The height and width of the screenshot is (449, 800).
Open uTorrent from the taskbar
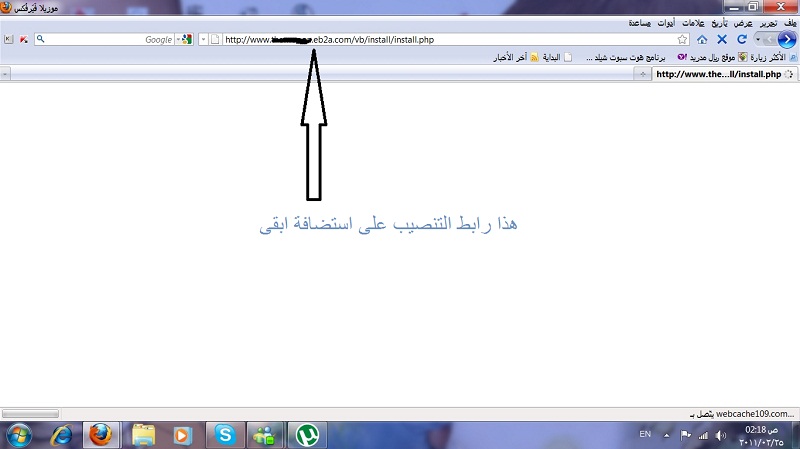[x=307, y=435]
